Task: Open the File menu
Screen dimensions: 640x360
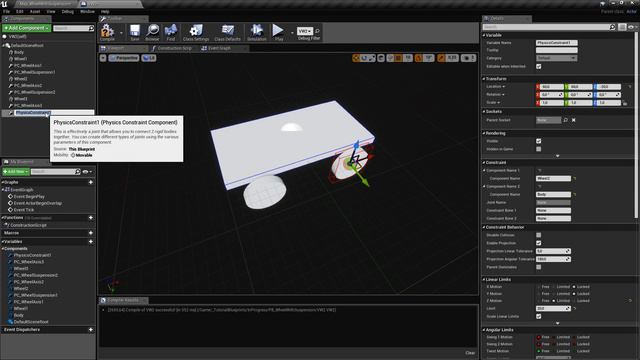Action: (7, 12)
